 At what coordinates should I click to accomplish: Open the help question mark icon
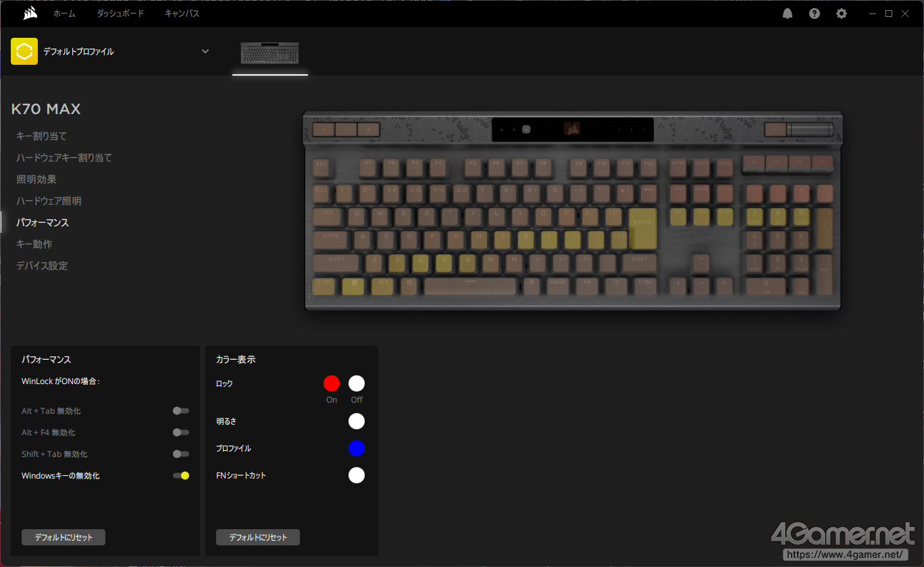pyautogui.click(x=815, y=13)
